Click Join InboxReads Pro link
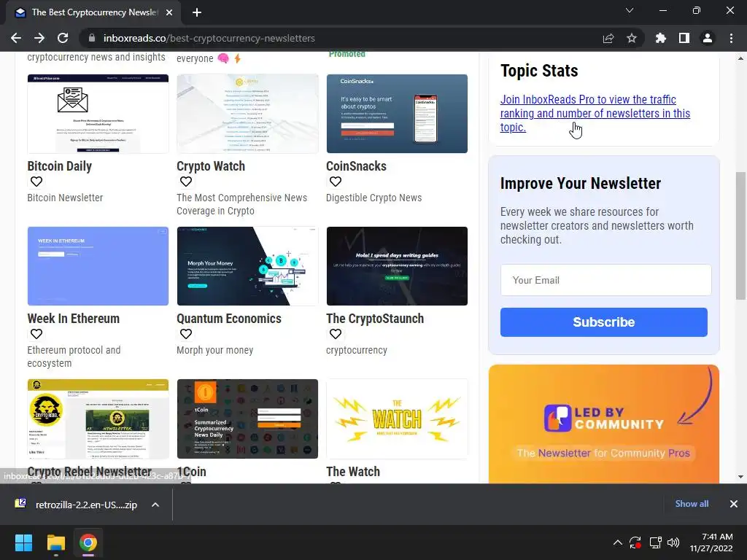747x560 pixels. point(595,113)
